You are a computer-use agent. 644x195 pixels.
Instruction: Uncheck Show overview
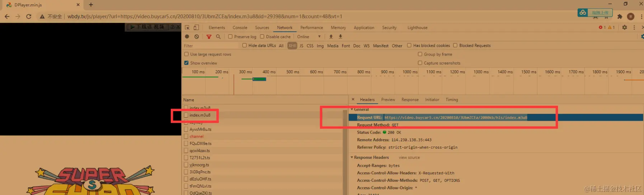(186, 63)
